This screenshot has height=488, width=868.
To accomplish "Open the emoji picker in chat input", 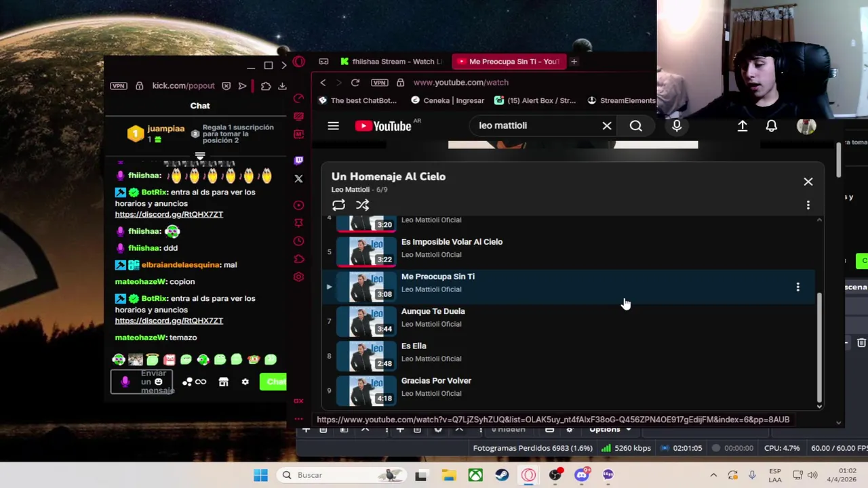I will (158, 382).
